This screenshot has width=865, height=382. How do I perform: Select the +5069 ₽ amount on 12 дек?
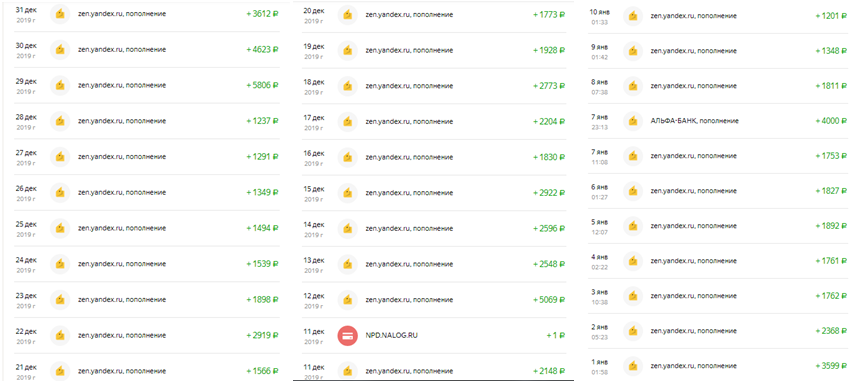coord(549,300)
